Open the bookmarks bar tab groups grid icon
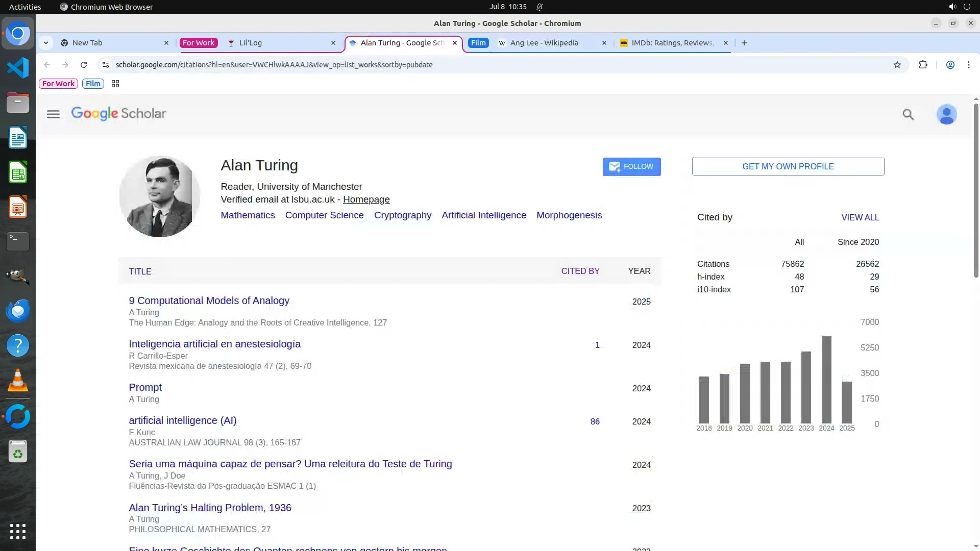The height and width of the screenshot is (551, 980). 115,84
